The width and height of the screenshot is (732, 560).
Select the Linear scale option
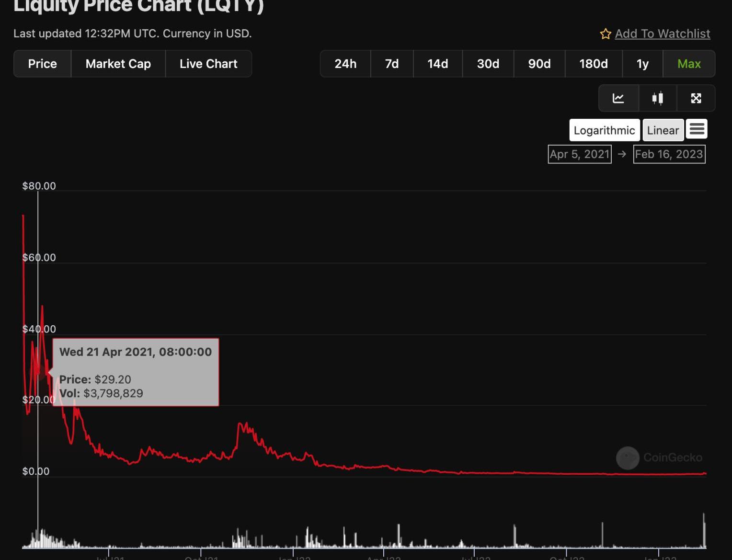[663, 130]
